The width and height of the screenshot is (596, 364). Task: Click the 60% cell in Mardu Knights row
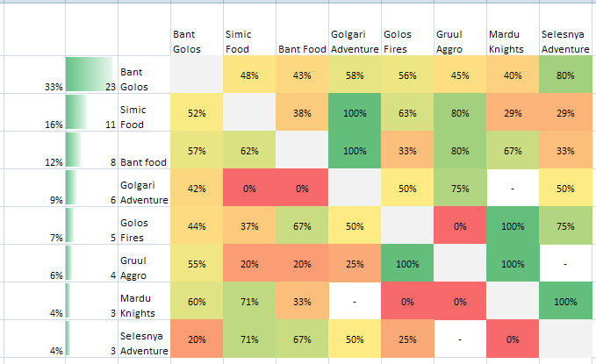pyautogui.click(x=196, y=302)
